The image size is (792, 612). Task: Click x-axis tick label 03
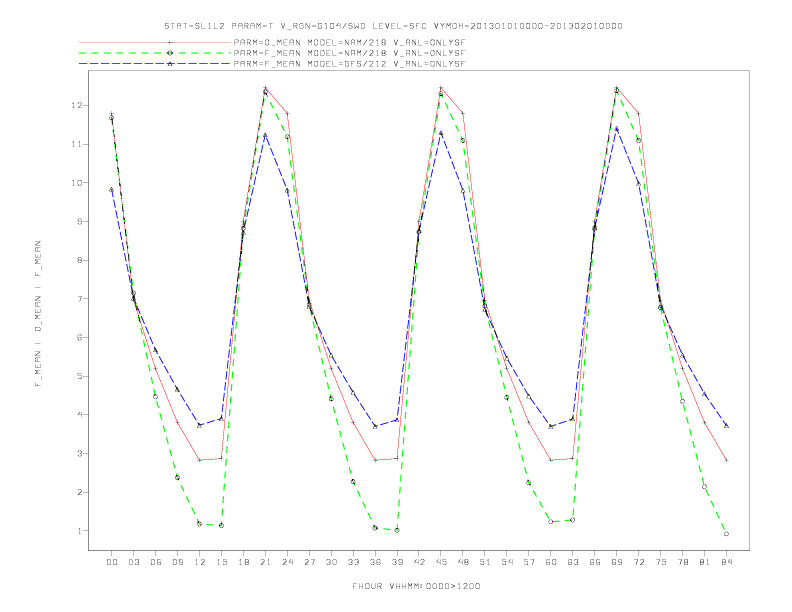click(133, 562)
